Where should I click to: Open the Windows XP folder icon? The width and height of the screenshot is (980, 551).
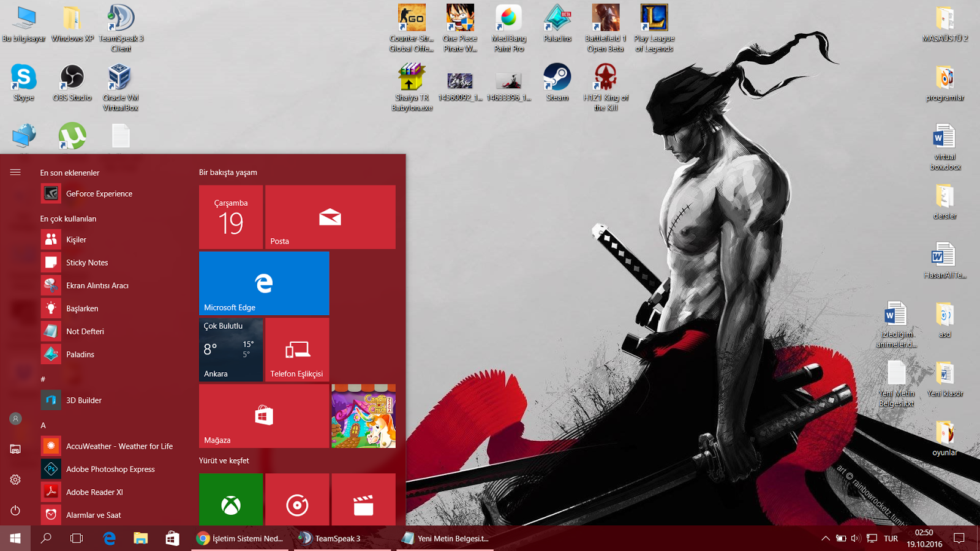pos(72,23)
